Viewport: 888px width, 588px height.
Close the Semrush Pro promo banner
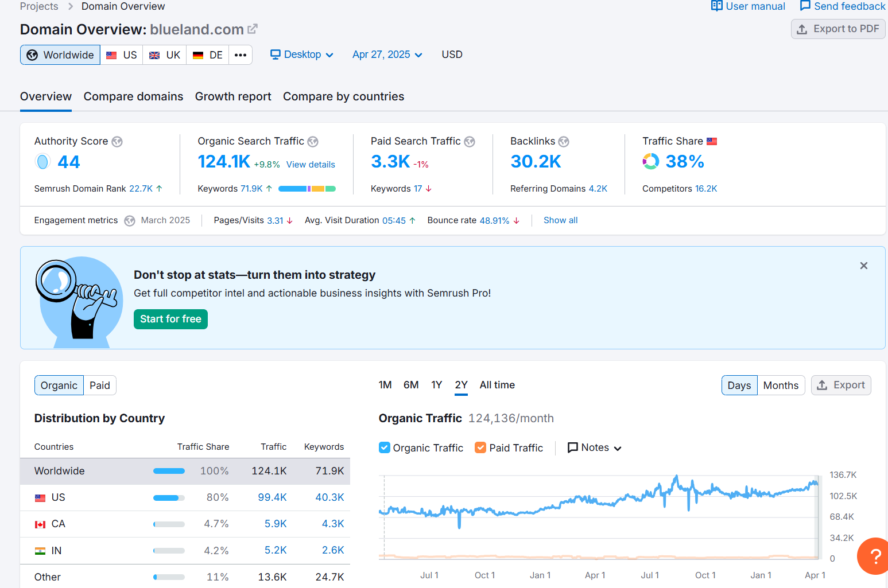click(863, 266)
